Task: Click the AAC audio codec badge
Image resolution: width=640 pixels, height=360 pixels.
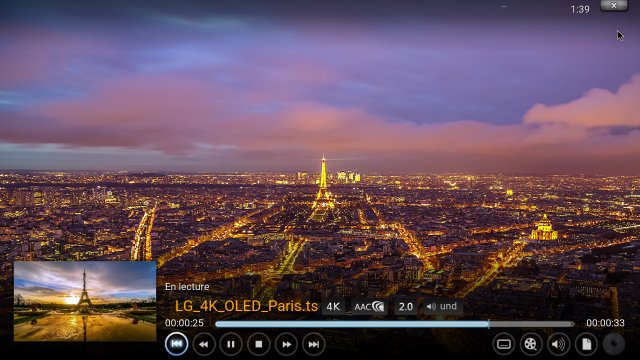Action: (x=369, y=307)
